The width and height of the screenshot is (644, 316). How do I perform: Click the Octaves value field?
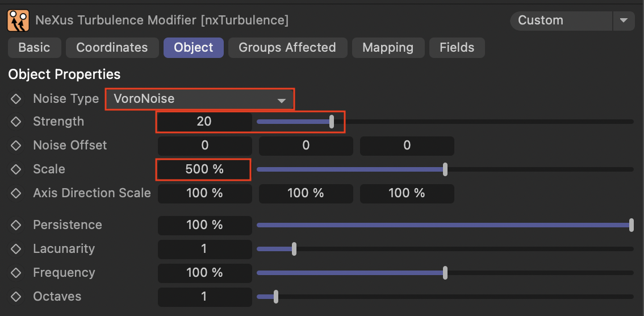coord(205,297)
